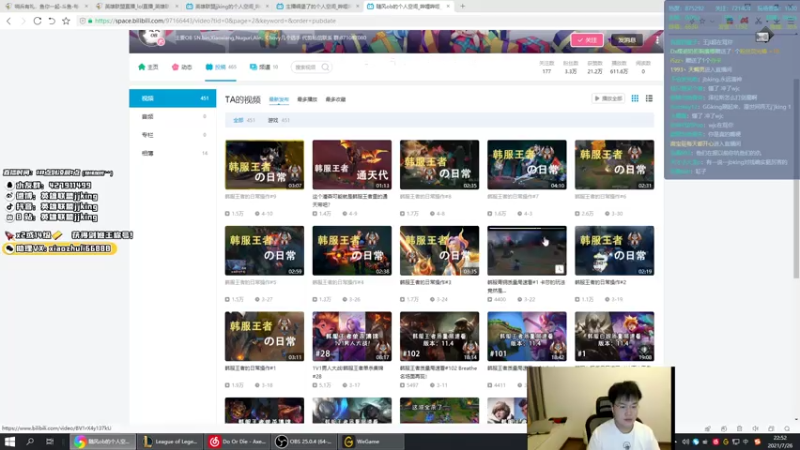The image size is (800, 450).
Task: Bookmark the page with the star icon
Action: pyautogui.click(x=66, y=21)
